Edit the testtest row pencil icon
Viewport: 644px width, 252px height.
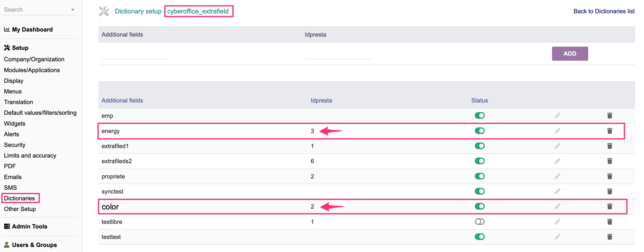tap(557, 237)
